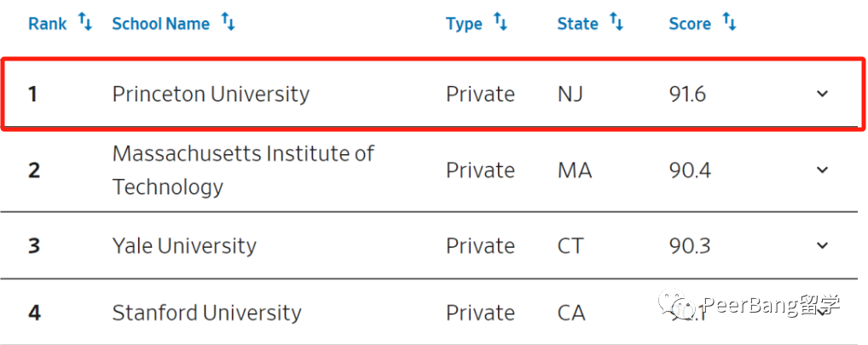This screenshot has height=345, width=868.
Task: Expand the Yale University row chevron
Action: click(x=823, y=245)
